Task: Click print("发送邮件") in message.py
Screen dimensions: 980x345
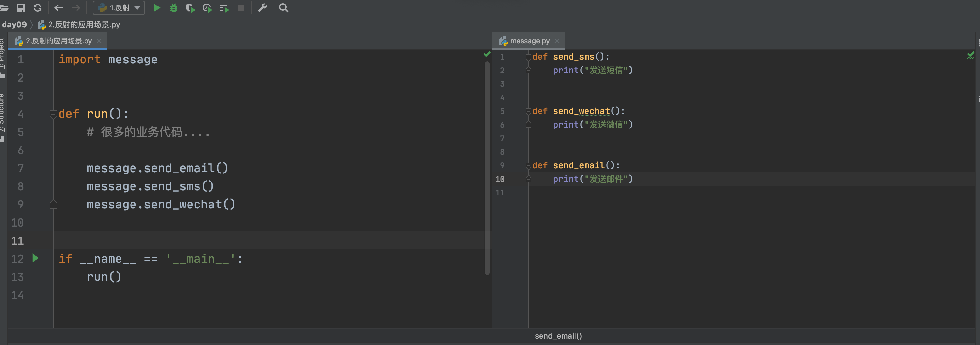Action: [593, 179]
